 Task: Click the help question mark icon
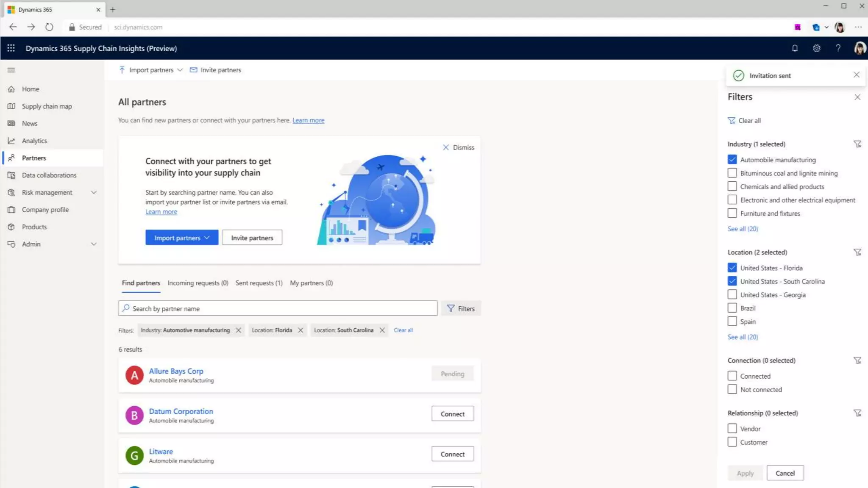838,48
